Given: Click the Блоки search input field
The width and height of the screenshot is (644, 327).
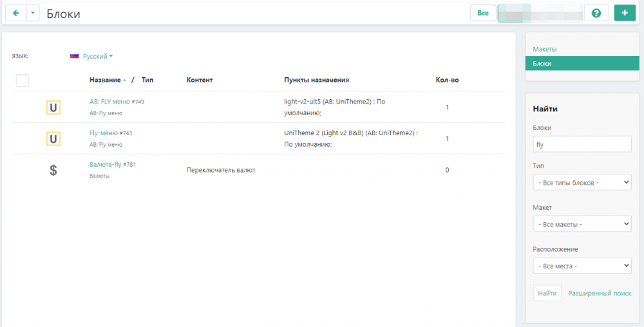Looking at the screenshot, I should 582,144.
